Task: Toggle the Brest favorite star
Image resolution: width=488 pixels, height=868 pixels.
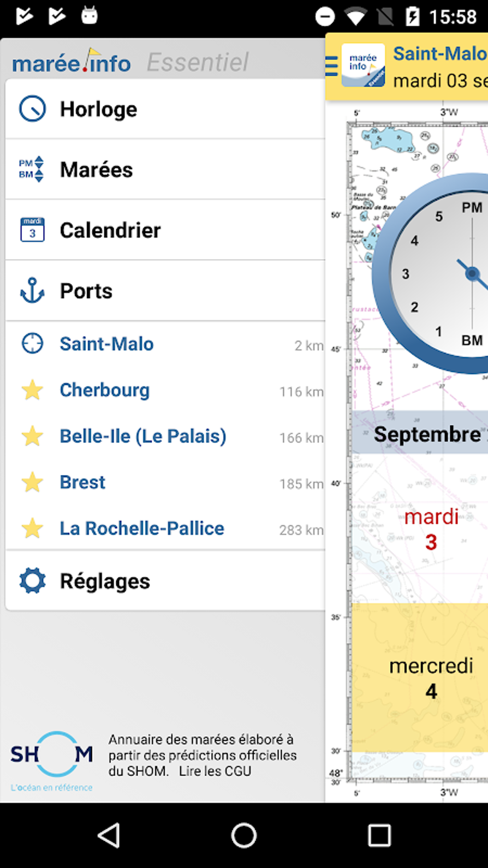Action: [x=32, y=482]
